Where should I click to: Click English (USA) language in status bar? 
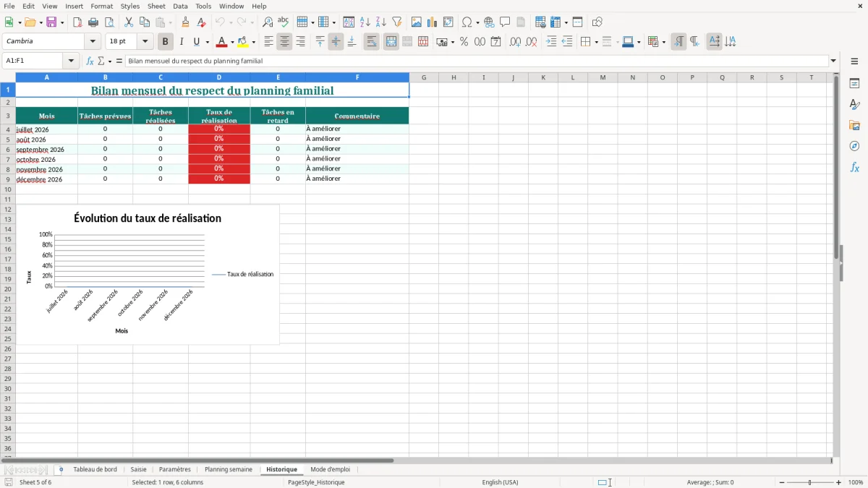pyautogui.click(x=500, y=482)
